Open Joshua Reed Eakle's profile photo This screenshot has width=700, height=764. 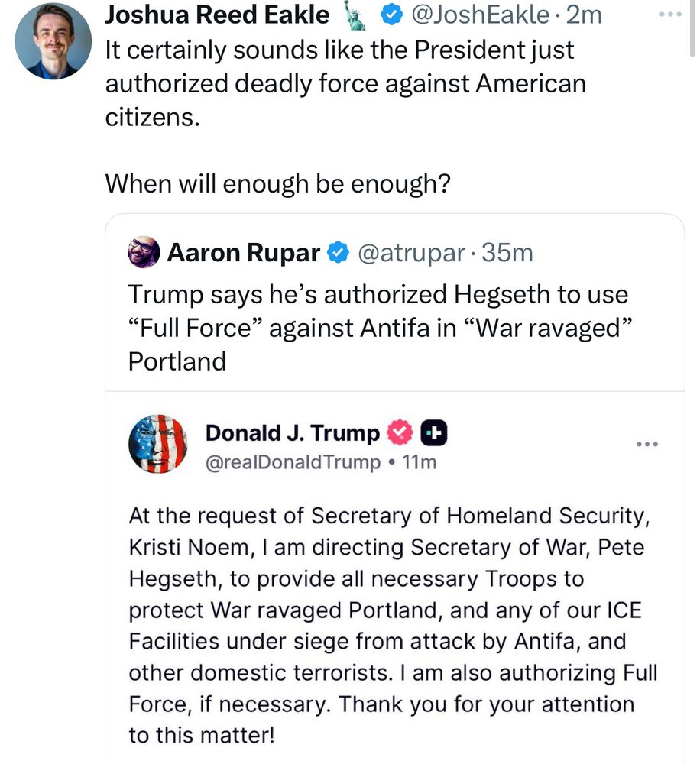(53, 41)
